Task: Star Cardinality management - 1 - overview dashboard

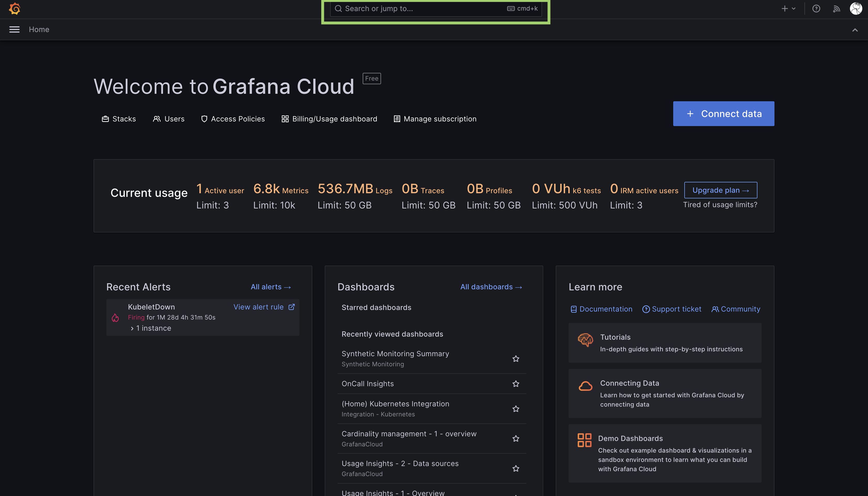Action: tap(516, 438)
